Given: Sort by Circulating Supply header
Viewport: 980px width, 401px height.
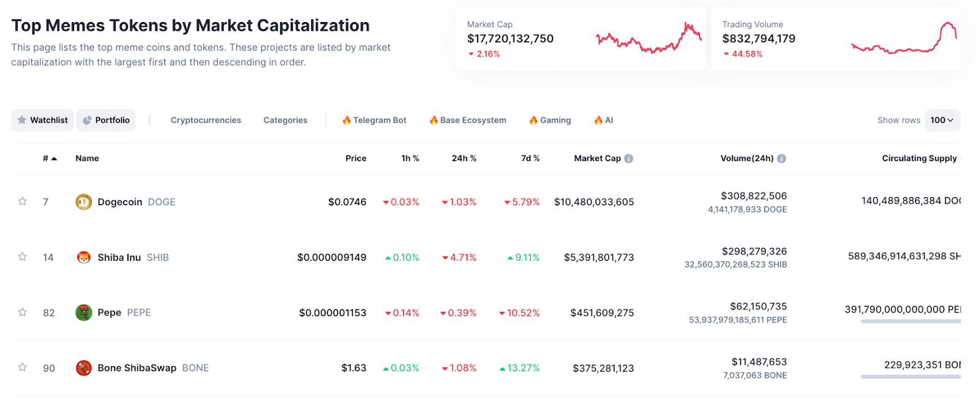Looking at the screenshot, I should click(919, 159).
